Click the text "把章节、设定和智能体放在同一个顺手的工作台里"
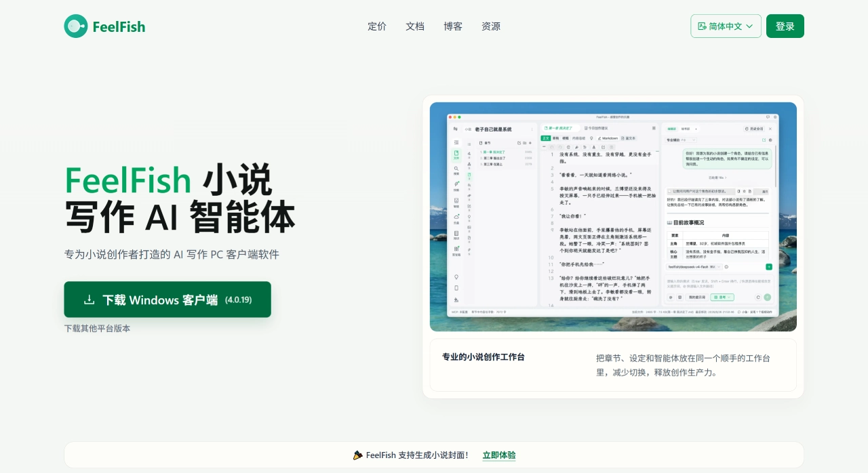This screenshot has height=473, width=868. coord(683,365)
